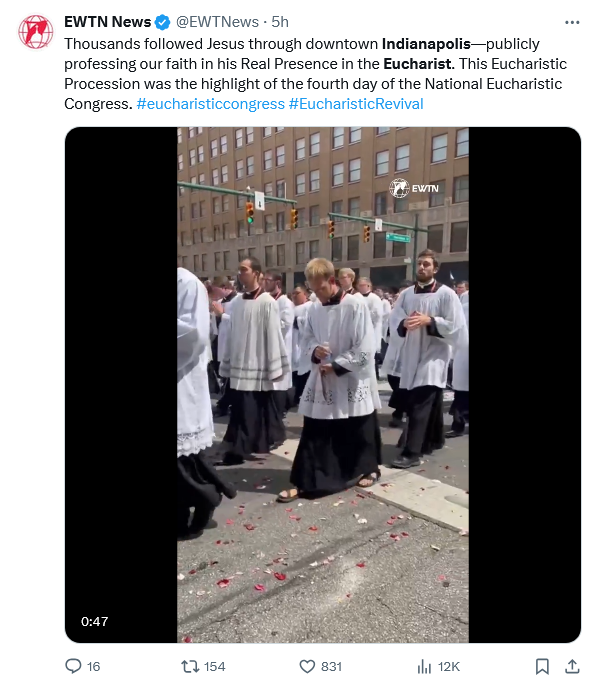Open the #eucharisticcongress hashtag

211,104
